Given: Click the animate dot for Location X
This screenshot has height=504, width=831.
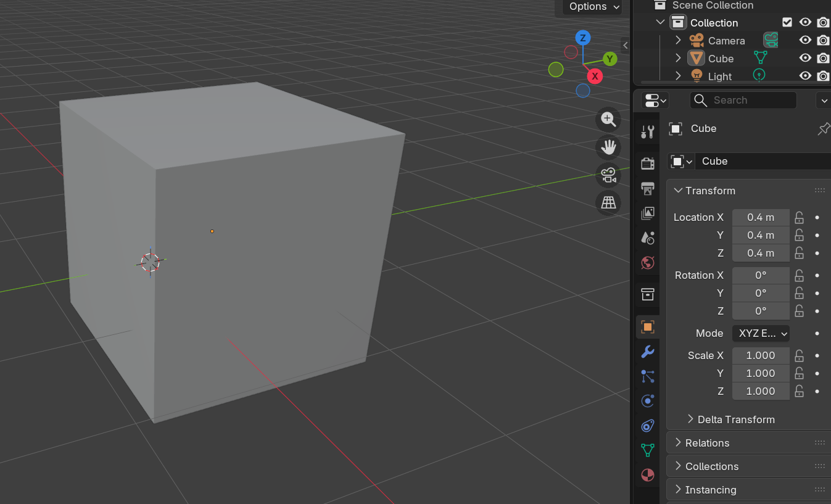Looking at the screenshot, I should tap(817, 217).
